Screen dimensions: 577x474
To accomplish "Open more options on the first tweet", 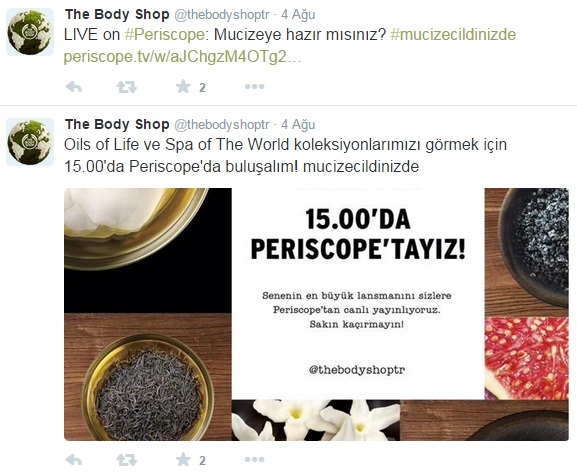I will tap(255, 87).
